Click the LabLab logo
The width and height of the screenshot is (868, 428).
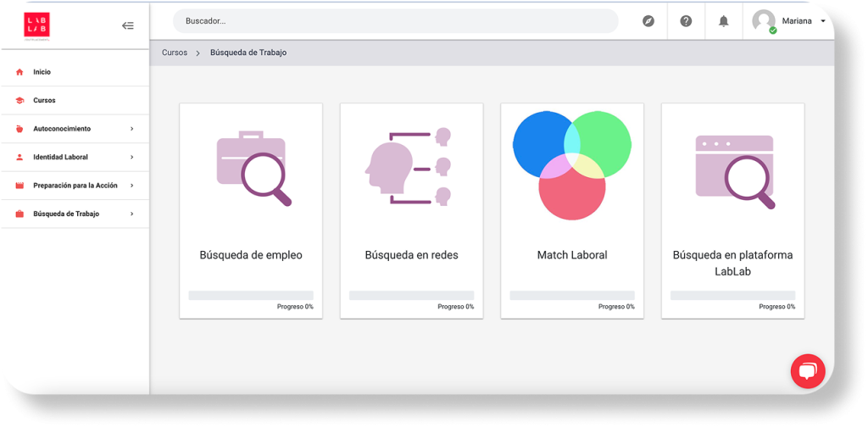point(36,25)
